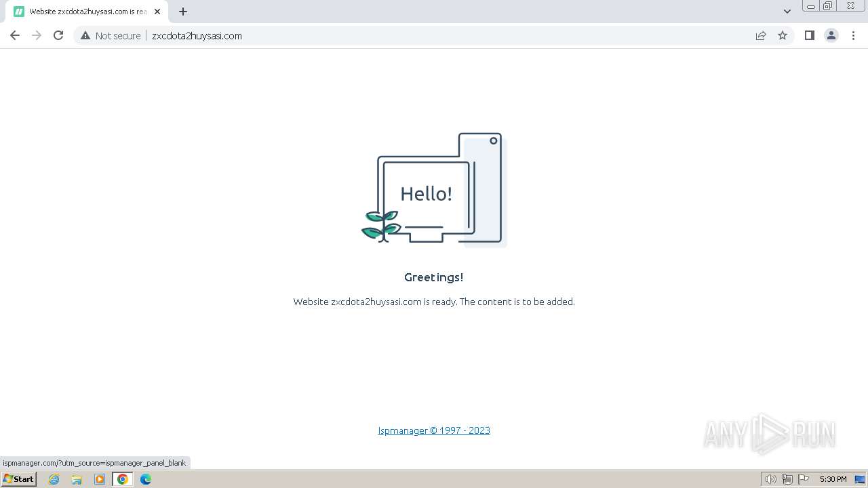Click the website is ready message text
The width and height of the screenshot is (868, 488).
[x=434, y=302]
